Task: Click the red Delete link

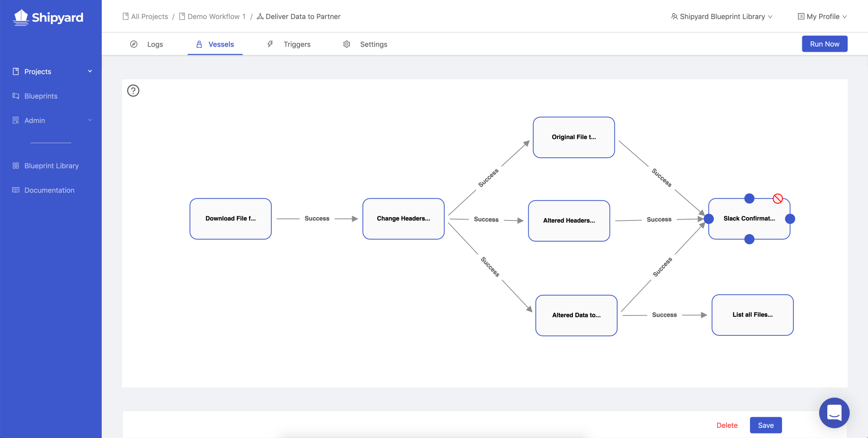Action: pyautogui.click(x=727, y=425)
